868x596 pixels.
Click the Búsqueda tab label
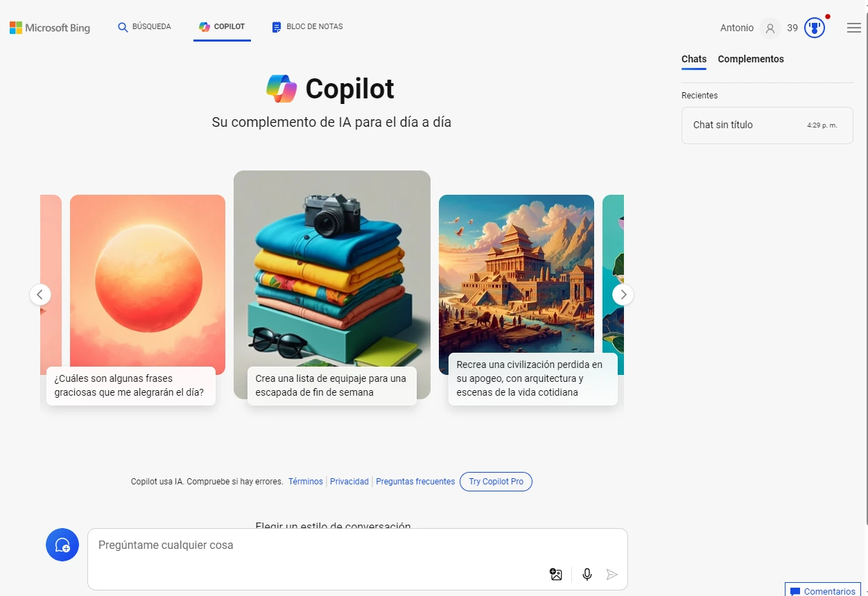coord(152,27)
